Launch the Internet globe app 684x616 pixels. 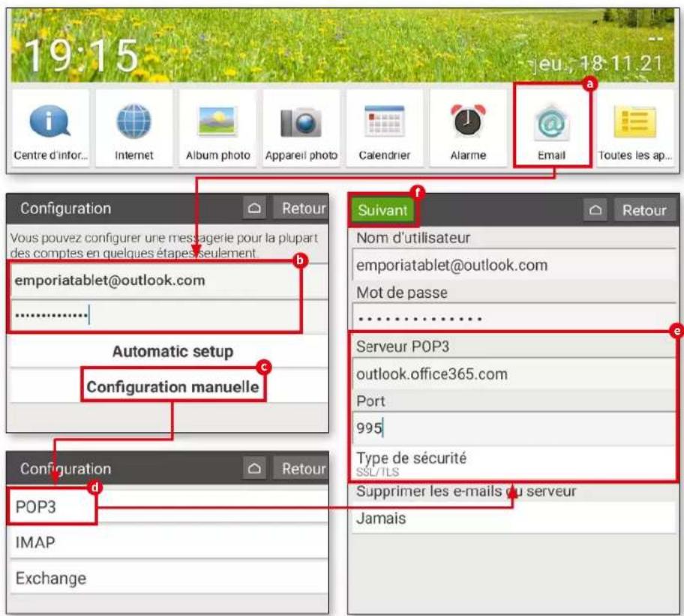pyautogui.click(x=134, y=128)
